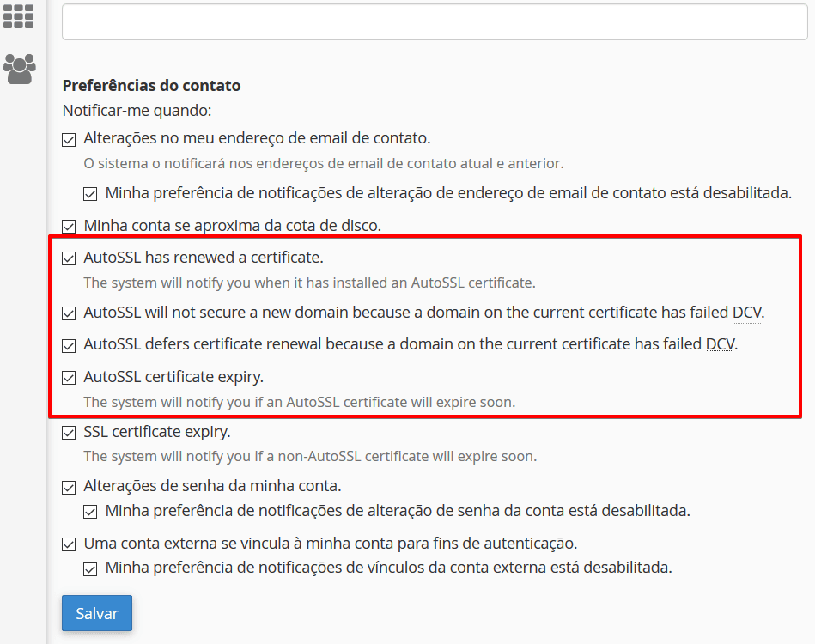Viewport: 815px width, 644px height.
Task: Uncheck 'AutoSSL defers certificate renewal' option
Action: [x=69, y=344]
